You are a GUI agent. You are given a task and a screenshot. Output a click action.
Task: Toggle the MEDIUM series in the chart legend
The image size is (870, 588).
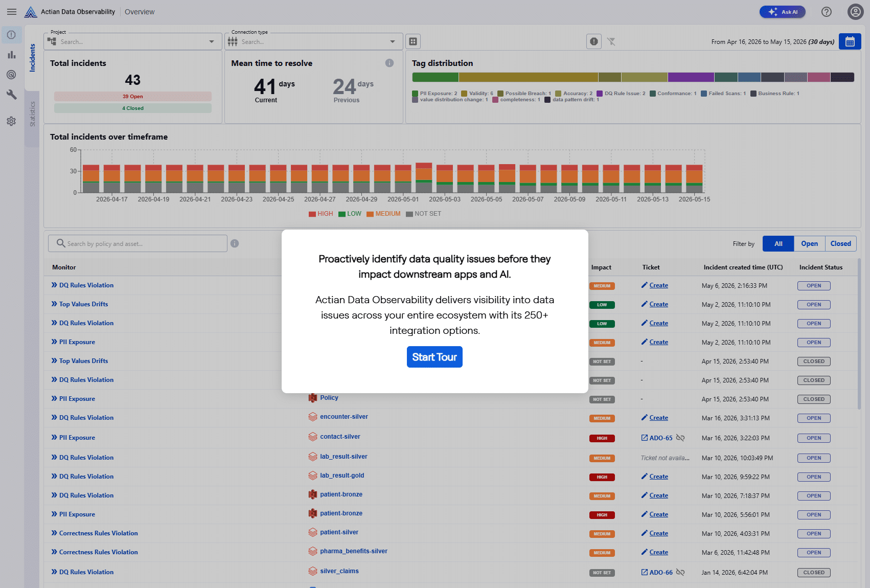coord(383,214)
